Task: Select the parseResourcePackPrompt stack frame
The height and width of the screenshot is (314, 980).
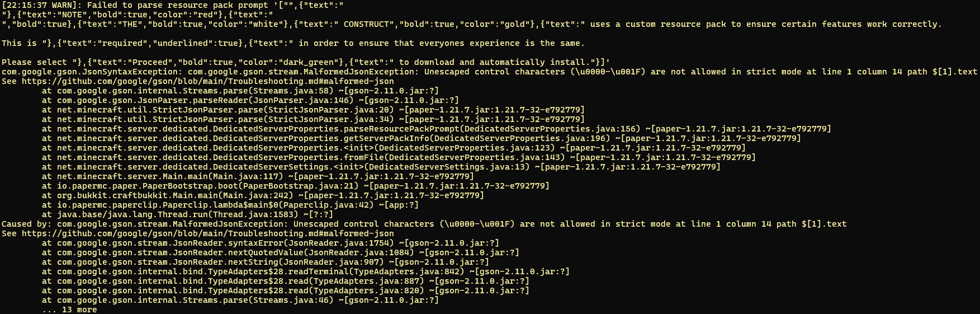Action: point(436,129)
